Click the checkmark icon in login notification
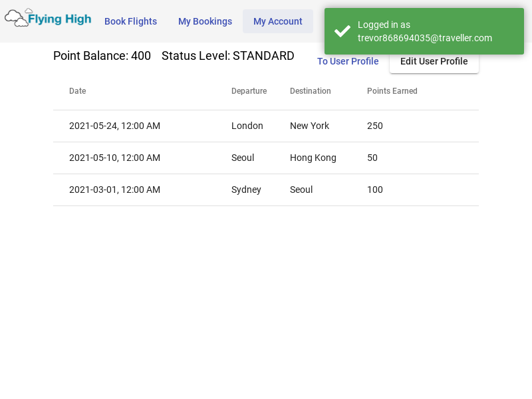The image size is (532, 399). (342, 31)
